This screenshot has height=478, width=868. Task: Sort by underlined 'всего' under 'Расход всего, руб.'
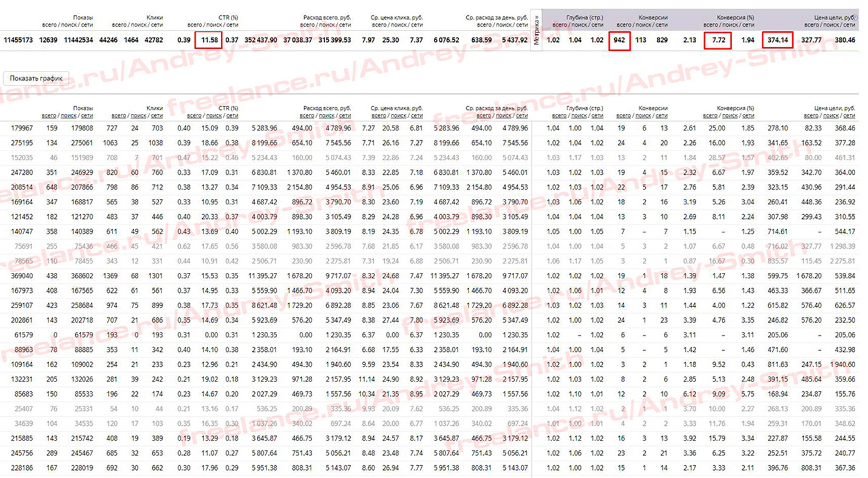307,115
